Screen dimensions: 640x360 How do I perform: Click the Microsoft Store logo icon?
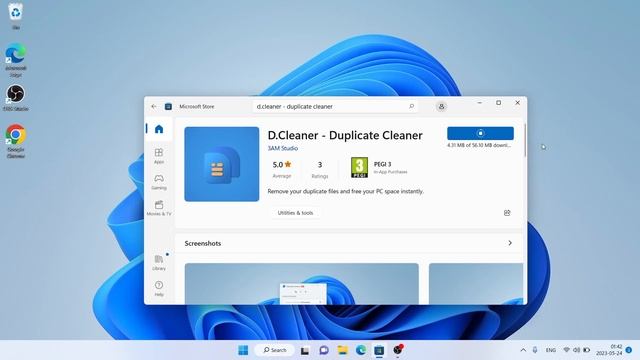(x=168, y=107)
